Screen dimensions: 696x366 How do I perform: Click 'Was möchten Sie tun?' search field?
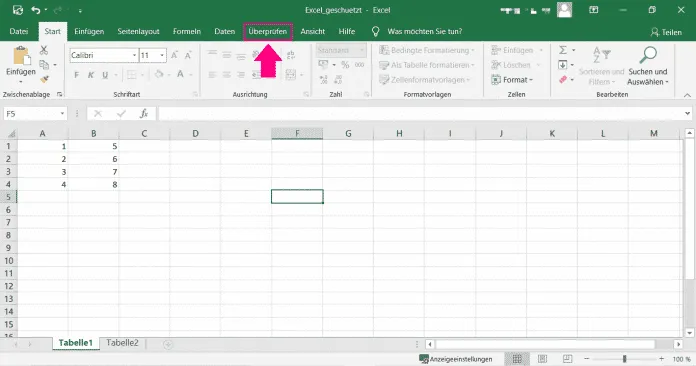(x=424, y=31)
